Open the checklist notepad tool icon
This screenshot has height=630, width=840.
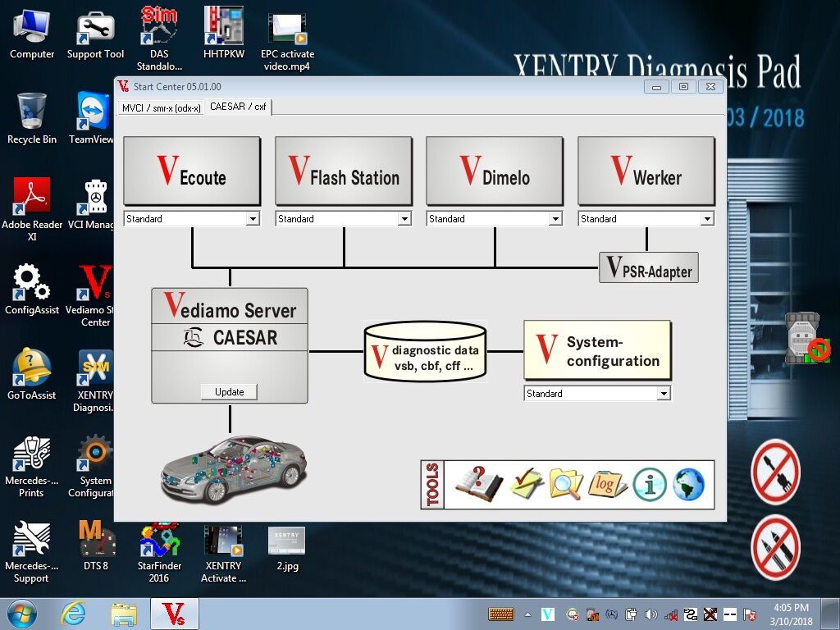(526, 484)
